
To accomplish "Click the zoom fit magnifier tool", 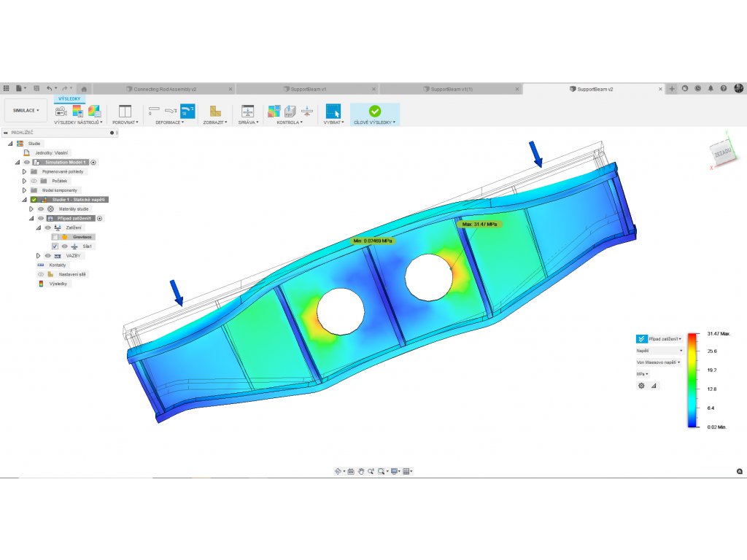I will point(381,471).
